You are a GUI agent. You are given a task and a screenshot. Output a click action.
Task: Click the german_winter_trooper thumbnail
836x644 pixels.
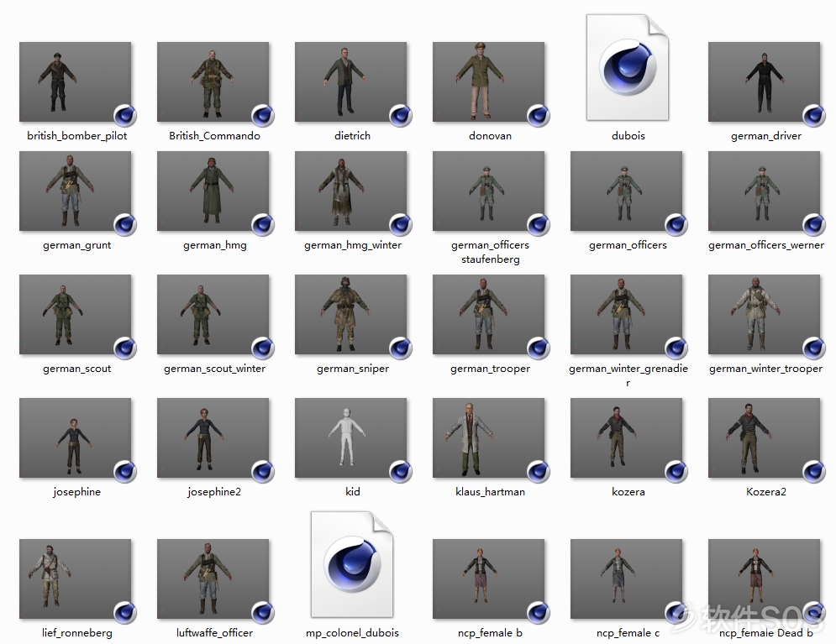tap(764, 315)
